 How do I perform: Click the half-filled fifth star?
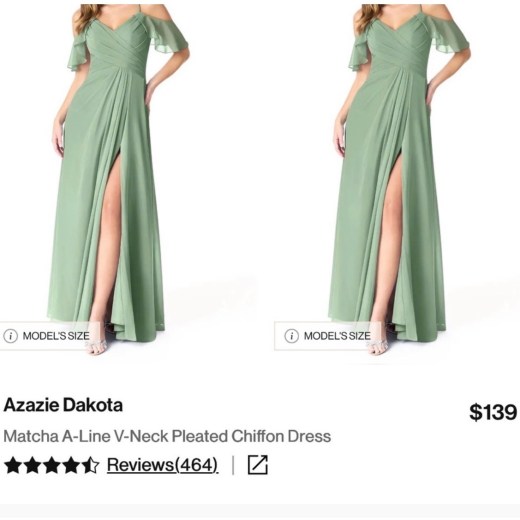(90, 465)
